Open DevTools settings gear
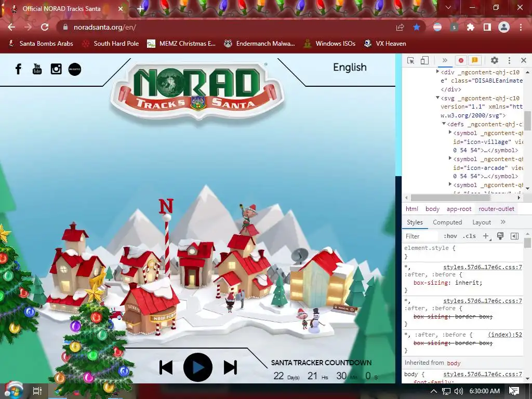This screenshot has width=532, height=399. [495, 60]
